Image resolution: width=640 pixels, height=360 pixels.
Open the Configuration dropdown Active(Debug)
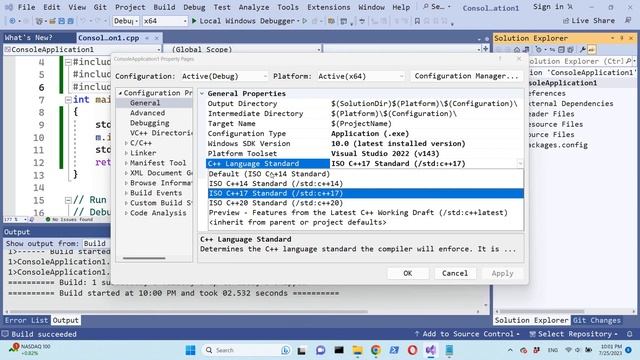pos(224,76)
